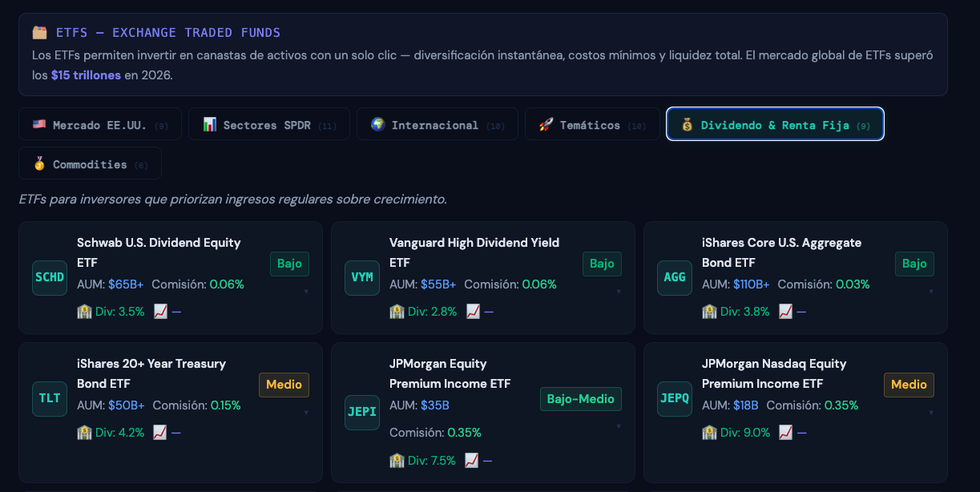Expand the TLT card arrow
Viewport: 980px width, 492px height.
click(305, 413)
